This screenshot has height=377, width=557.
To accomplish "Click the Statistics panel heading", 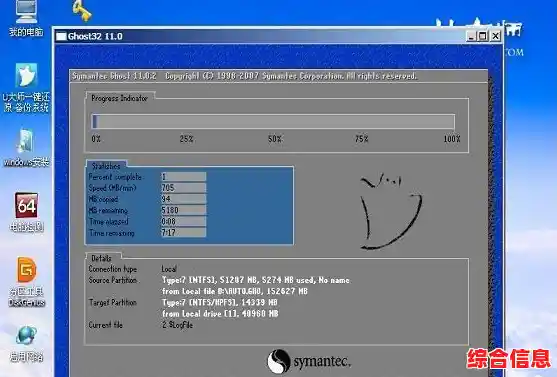I will coord(106,166).
